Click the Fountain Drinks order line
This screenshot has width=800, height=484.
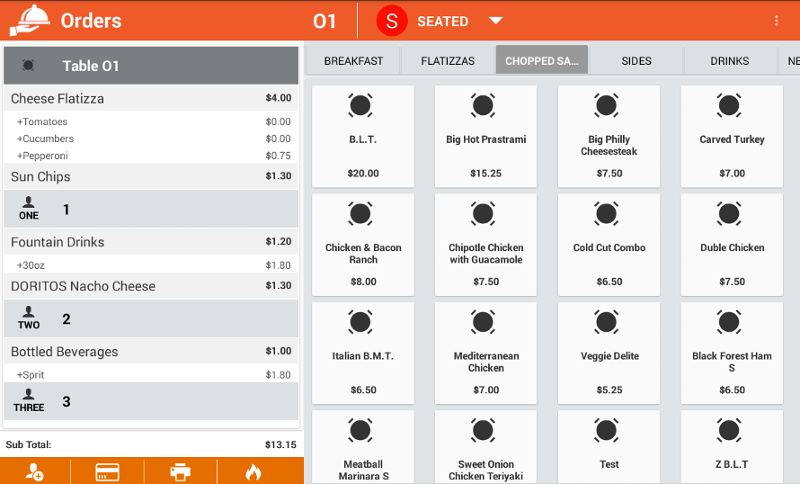coord(151,242)
